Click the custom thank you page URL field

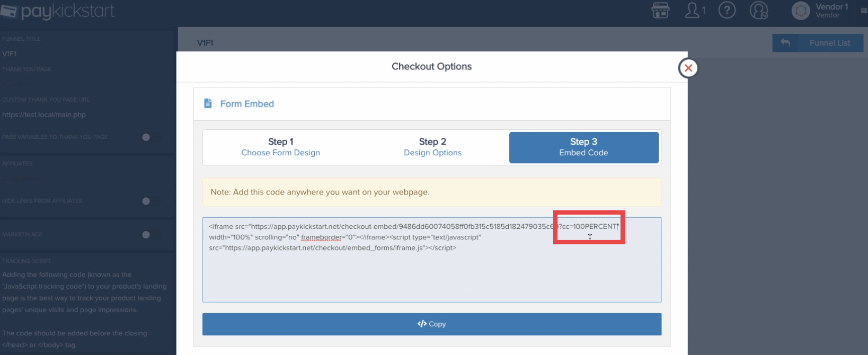coord(44,114)
